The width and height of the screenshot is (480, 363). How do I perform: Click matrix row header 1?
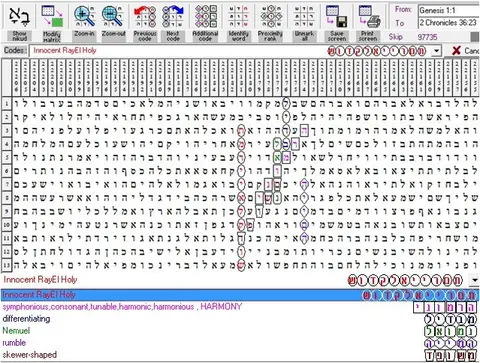[6, 104]
